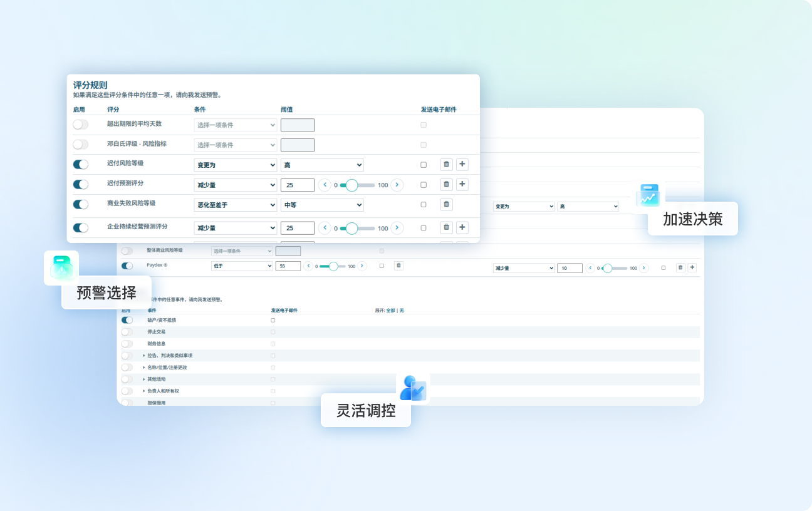Delete the 迟付风险等级 rule with trash icon
This screenshot has height=511, width=812.
pos(446,165)
